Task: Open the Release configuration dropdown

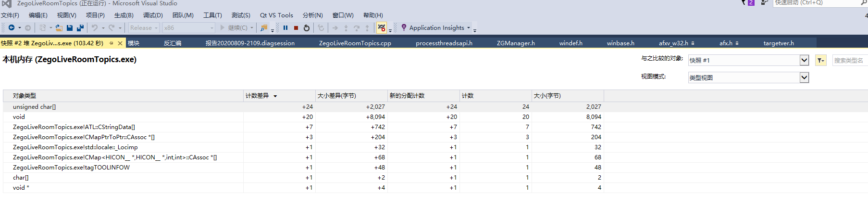Action: (144, 28)
